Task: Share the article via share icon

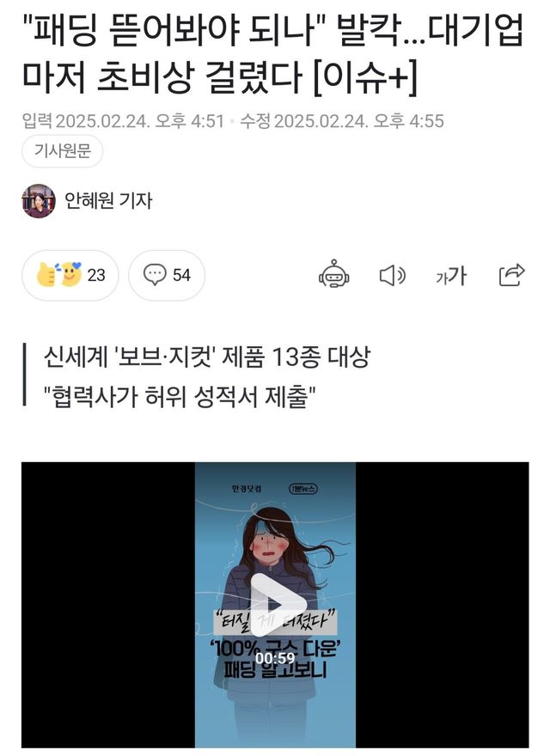Action: tap(511, 275)
